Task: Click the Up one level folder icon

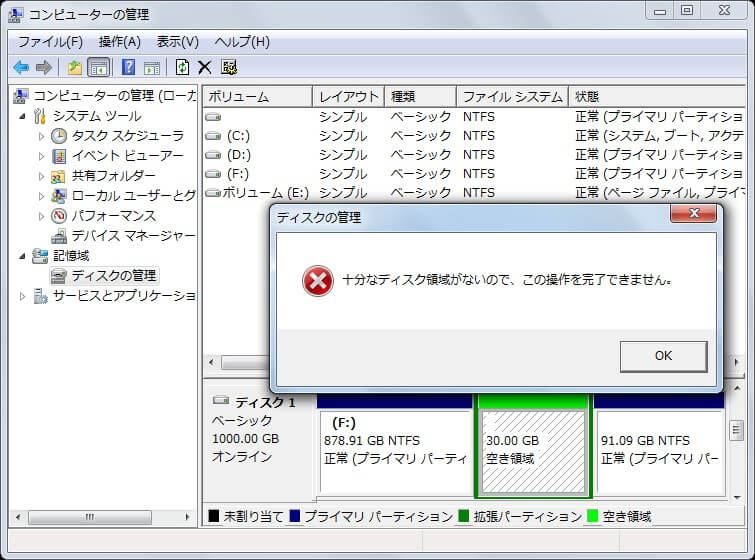Action: [x=74, y=67]
